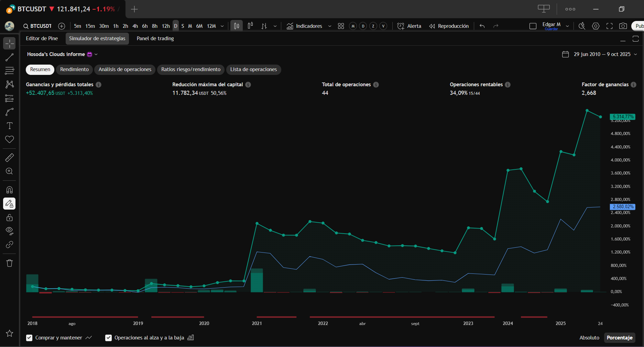Uncheck Comprar y mantener checkbox
644x347 pixels.
pos(29,338)
